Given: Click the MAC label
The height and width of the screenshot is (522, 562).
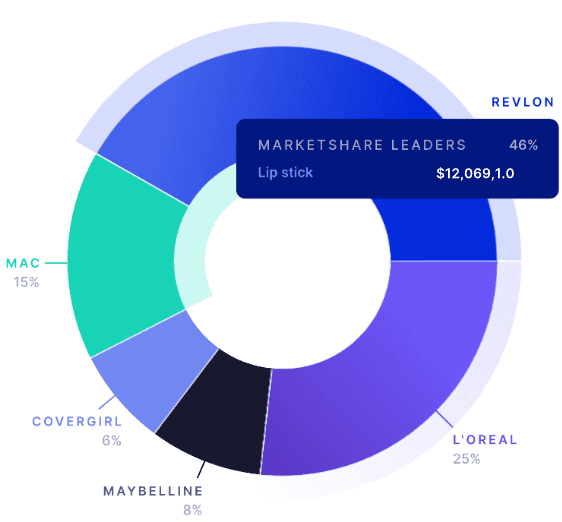Looking at the screenshot, I should click(x=23, y=264).
